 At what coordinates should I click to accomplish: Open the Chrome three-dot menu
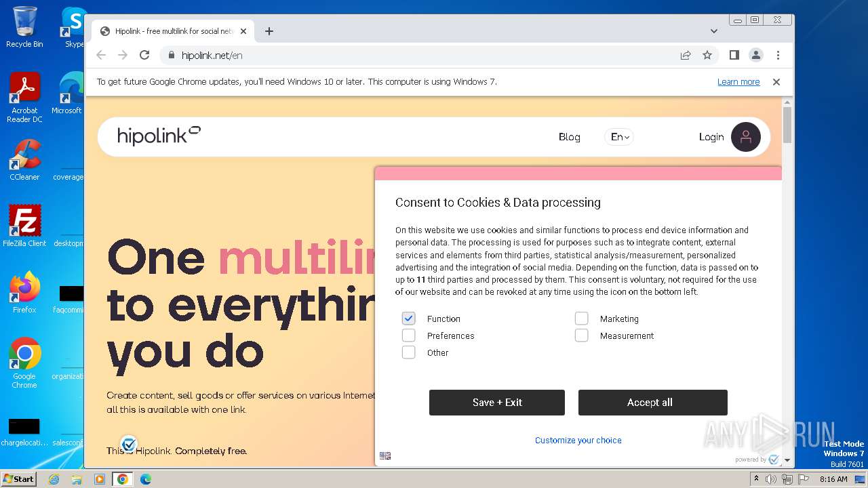(x=778, y=55)
